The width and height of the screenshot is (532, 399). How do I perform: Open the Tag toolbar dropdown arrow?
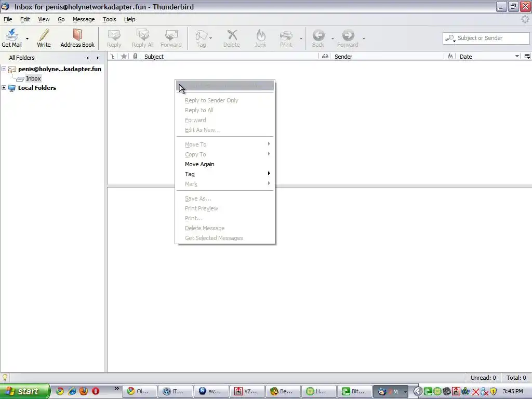pos(211,38)
